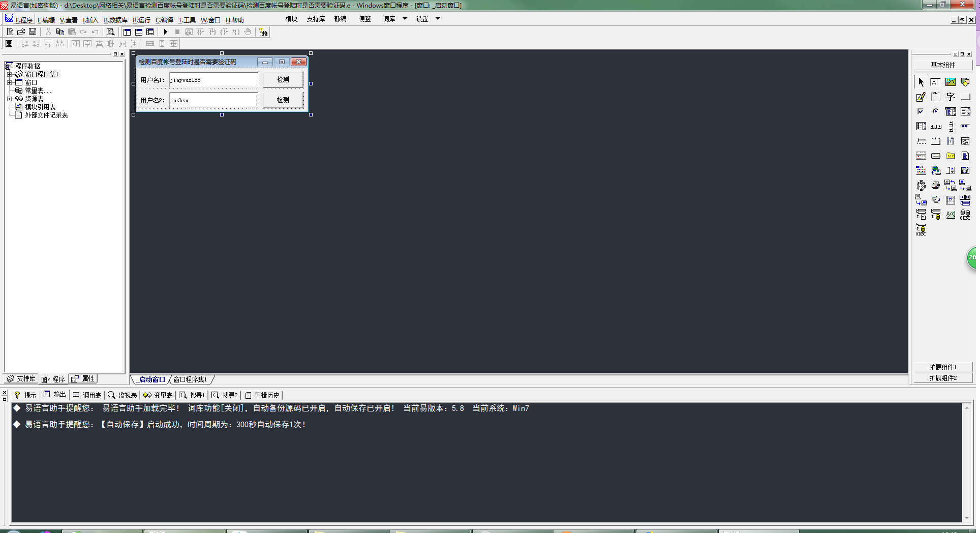Click the Find search toolbar icon
Image resolution: width=980 pixels, height=533 pixels.
(x=110, y=32)
